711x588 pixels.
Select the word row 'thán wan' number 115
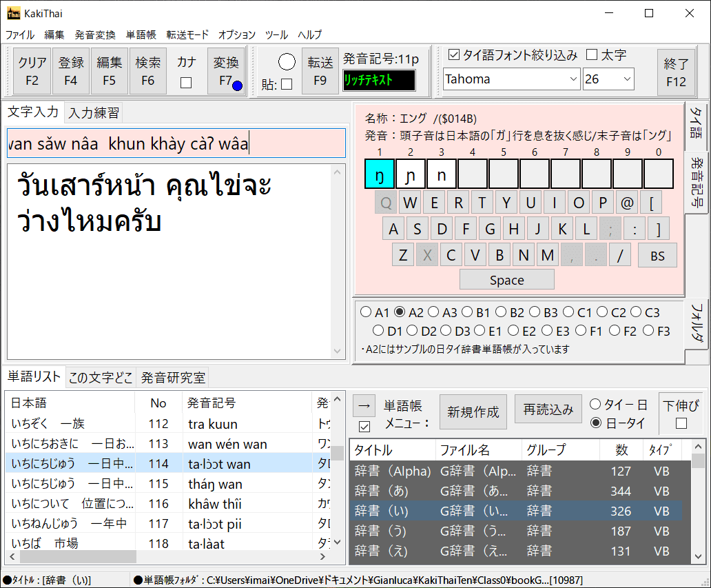click(168, 484)
